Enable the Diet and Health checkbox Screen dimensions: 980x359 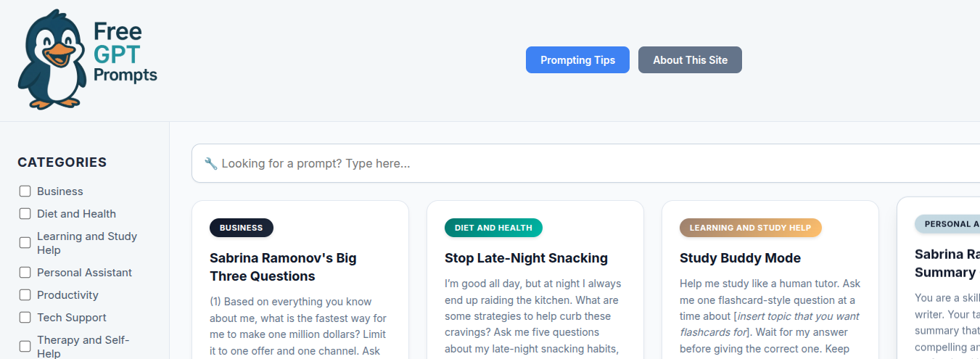click(25, 214)
